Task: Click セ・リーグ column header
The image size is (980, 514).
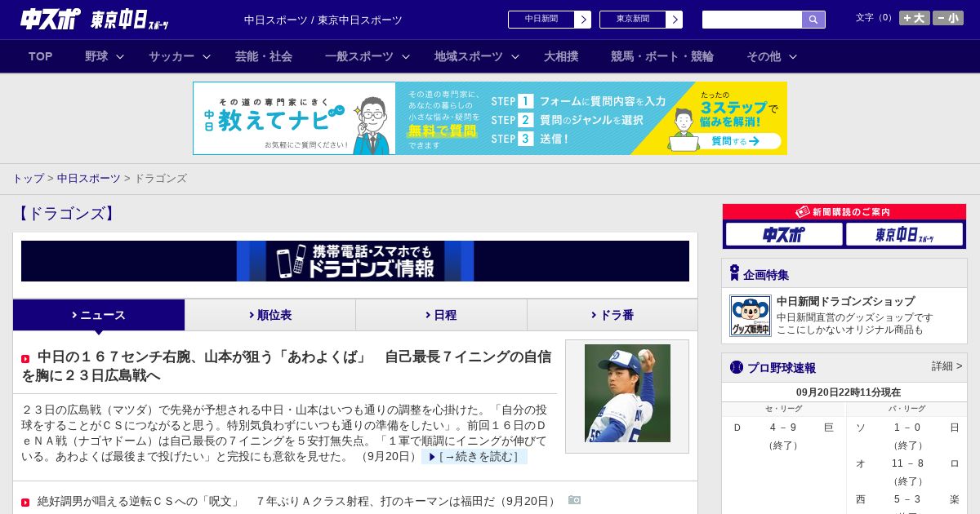Action: (x=783, y=409)
